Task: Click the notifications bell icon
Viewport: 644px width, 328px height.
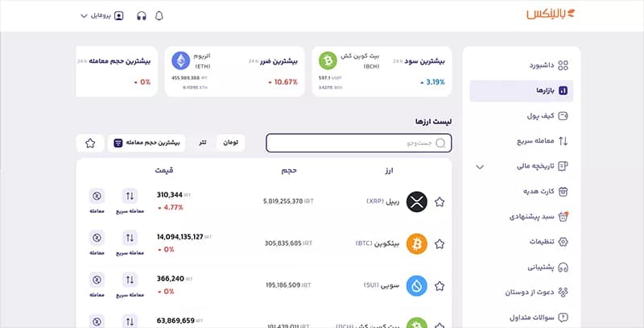Action: tap(159, 15)
